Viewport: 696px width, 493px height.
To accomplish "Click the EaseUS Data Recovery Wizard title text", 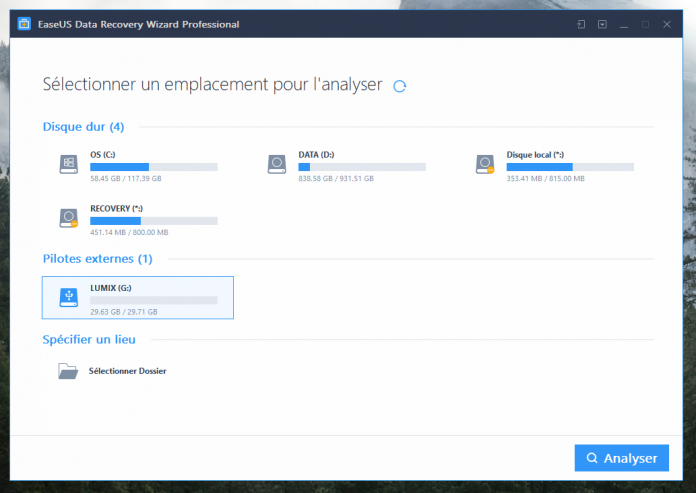I will [138, 24].
